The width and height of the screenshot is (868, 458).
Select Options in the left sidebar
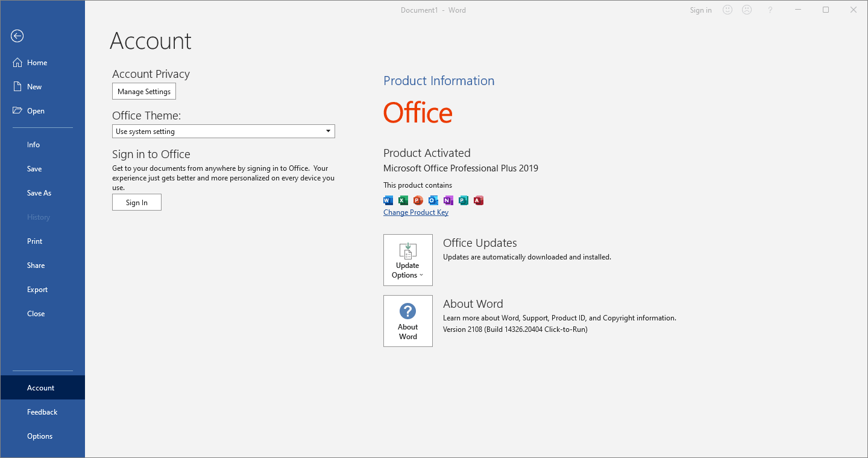(x=40, y=436)
